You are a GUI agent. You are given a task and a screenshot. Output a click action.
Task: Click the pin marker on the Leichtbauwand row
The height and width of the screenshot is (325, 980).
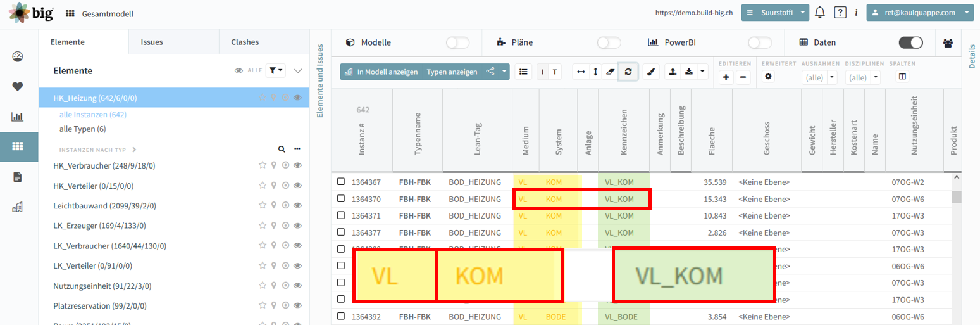(274, 205)
